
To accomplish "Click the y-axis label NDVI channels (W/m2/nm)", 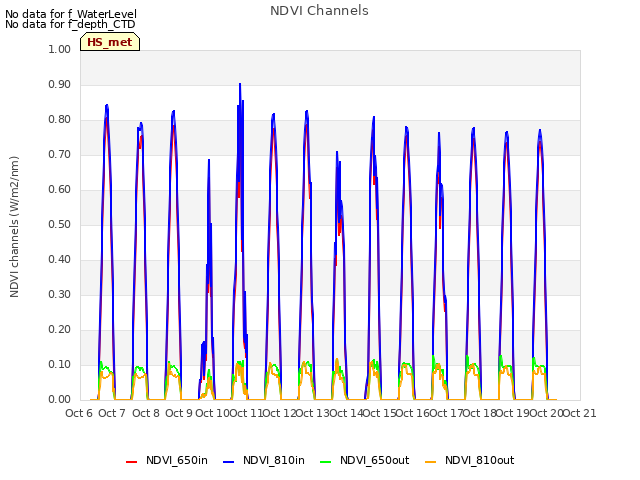I will click(x=14, y=227).
